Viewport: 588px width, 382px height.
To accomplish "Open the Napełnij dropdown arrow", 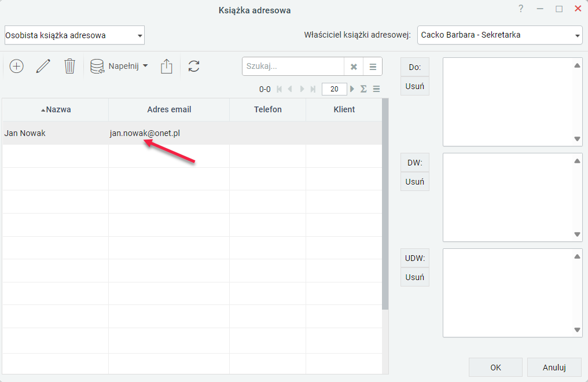I will click(145, 66).
